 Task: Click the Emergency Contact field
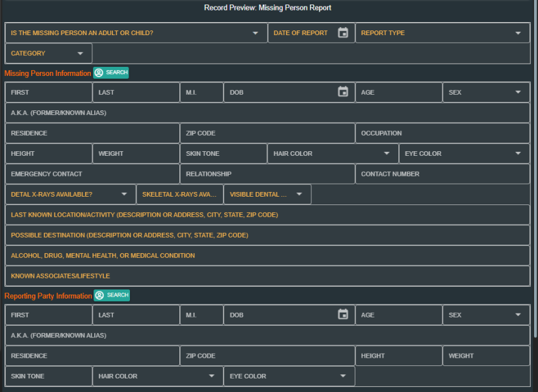coord(92,174)
